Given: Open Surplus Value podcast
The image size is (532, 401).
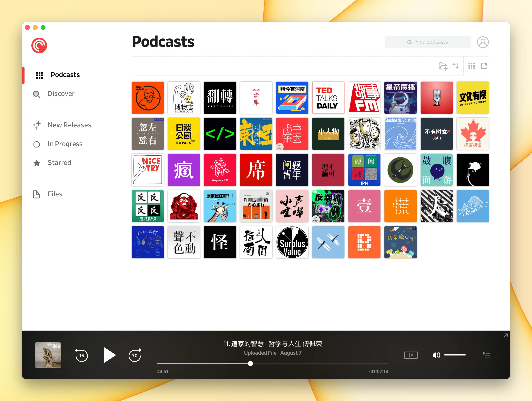Looking at the screenshot, I should pos(292,242).
